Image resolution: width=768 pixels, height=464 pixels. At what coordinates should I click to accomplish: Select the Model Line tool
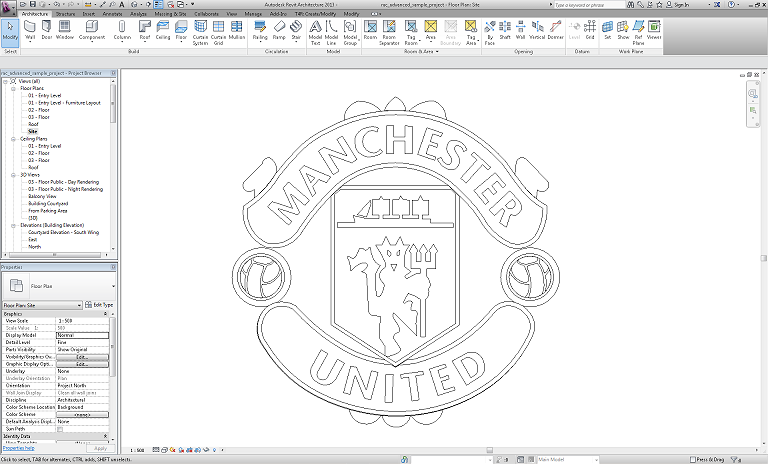pyautogui.click(x=332, y=33)
